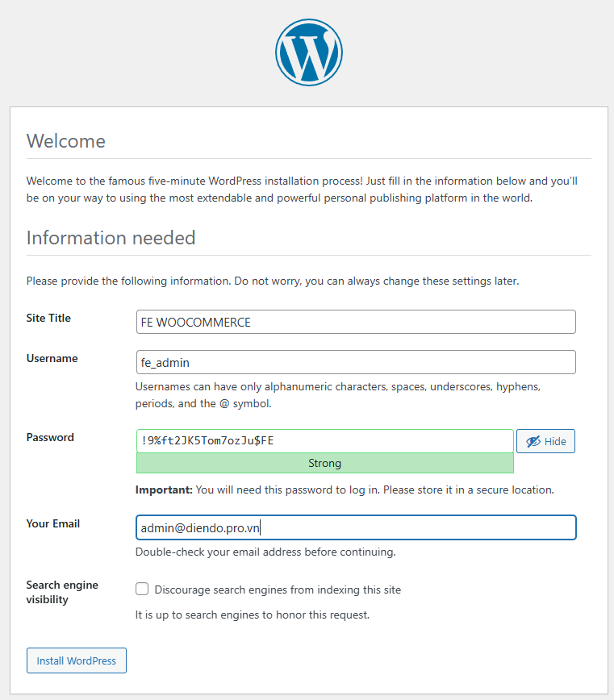
Task: Click the "Username" field label
Action: 52,358
